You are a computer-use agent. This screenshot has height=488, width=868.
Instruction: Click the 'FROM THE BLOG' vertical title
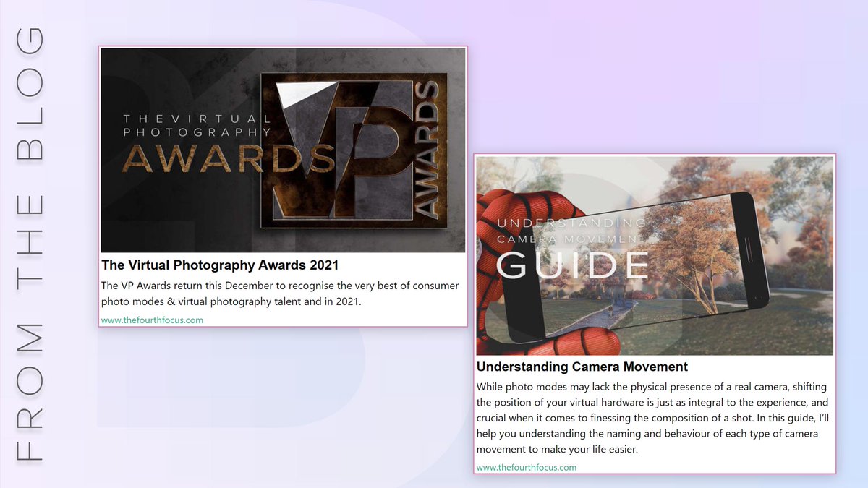point(29,246)
